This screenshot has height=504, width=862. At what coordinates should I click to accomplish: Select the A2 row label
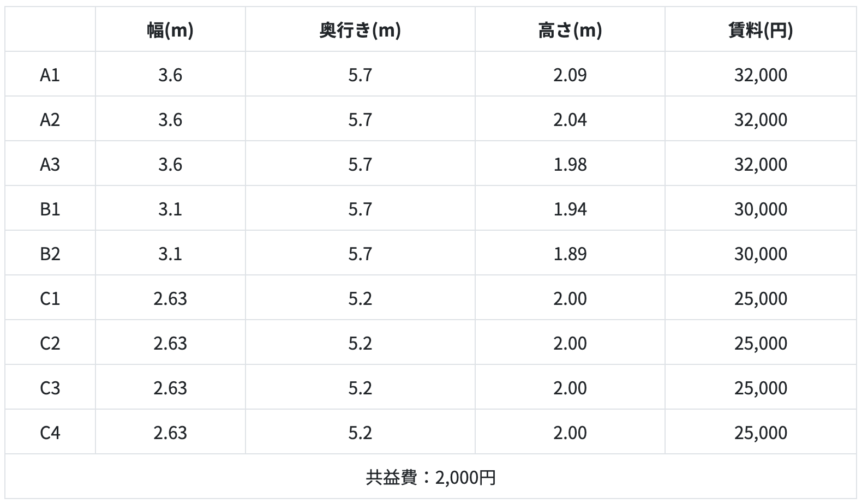pyautogui.click(x=50, y=119)
